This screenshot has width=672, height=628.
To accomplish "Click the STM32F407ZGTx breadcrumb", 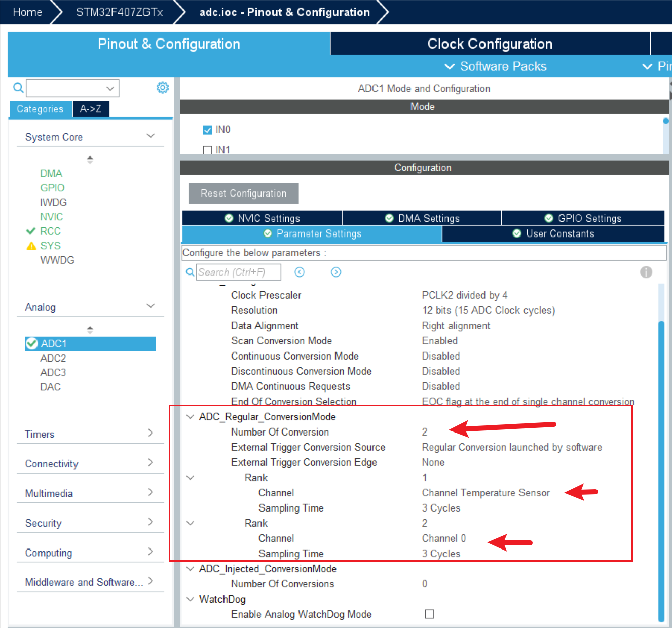I will point(119,12).
